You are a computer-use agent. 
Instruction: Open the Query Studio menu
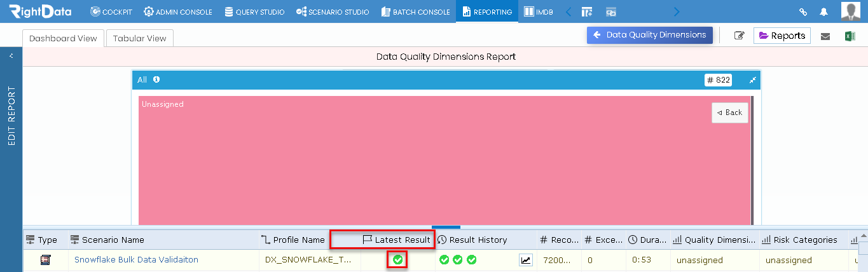[254, 11]
